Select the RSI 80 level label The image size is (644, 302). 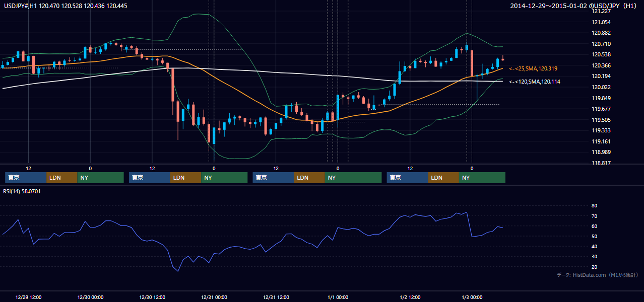click(x=594, y=206)
